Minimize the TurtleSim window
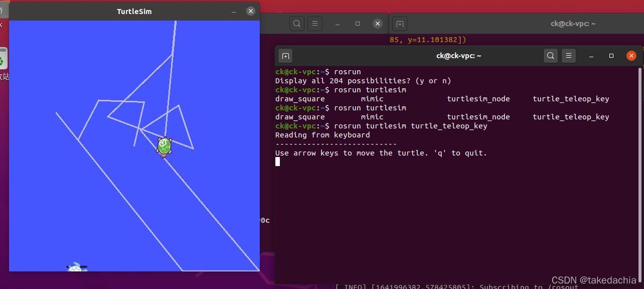 (x=234, y=12)
